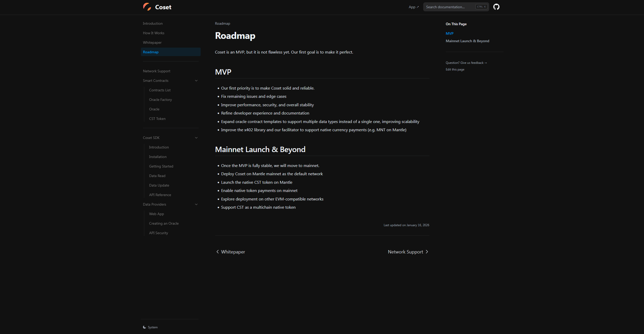644x334 pixels.
Task: Click the right arrow next to Network Support
Action: pos(427,252)
